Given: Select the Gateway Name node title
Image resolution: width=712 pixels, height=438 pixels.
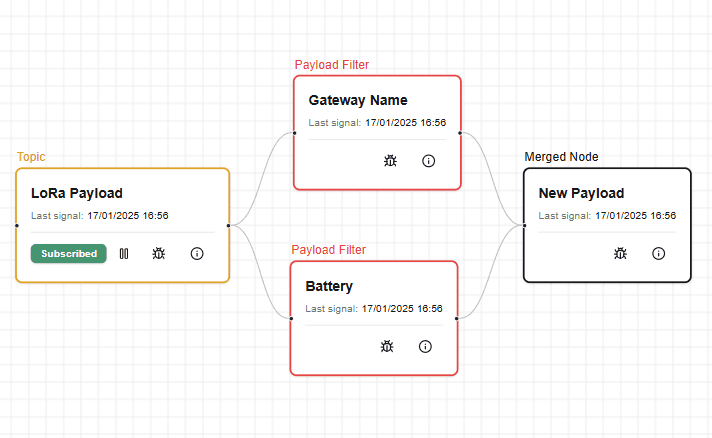Looking at the screenshot, I should [358, 100].
